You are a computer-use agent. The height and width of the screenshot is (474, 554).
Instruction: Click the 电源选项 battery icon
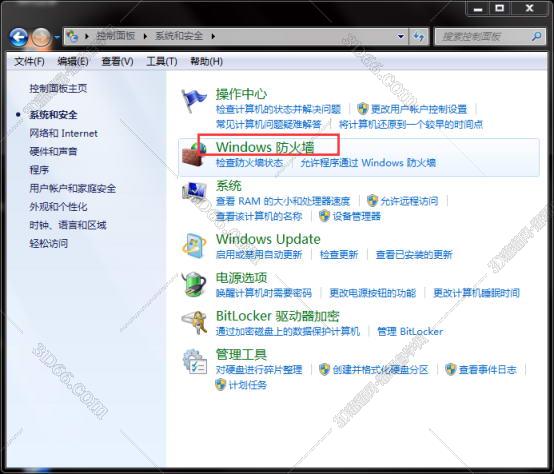[194, 284]
